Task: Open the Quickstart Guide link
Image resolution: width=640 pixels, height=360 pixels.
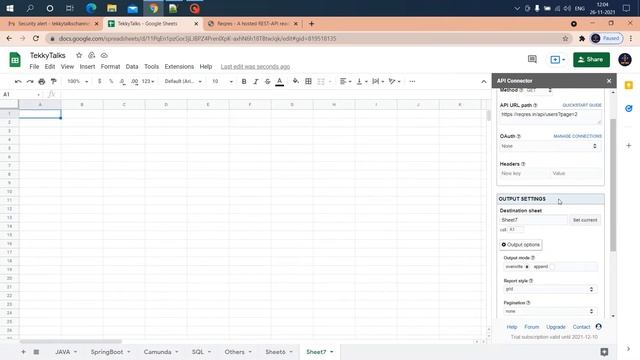Action: point(582,105)
